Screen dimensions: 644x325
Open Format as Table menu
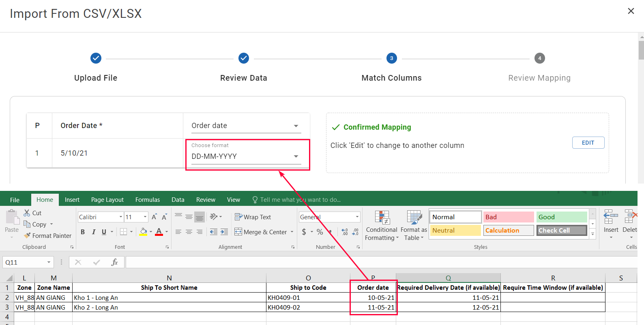click(x=414, y=226)
